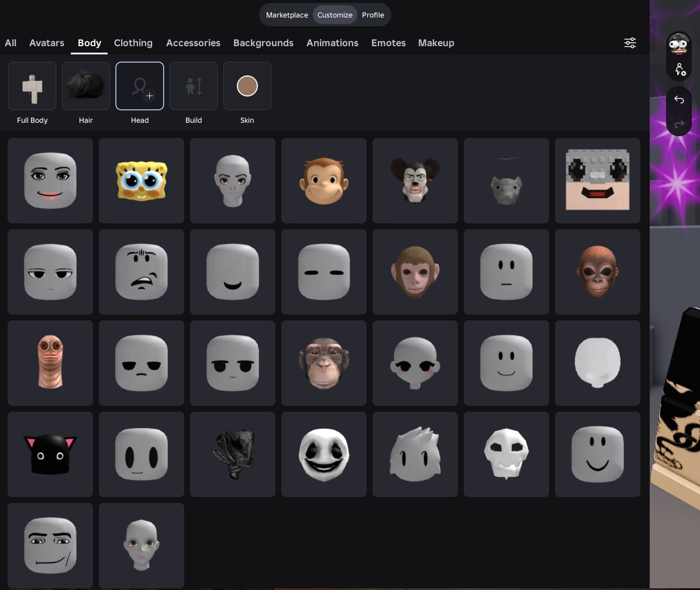700x590 pixels.
Task: Open the filter settings sliders icon
Action: point(630,43)
